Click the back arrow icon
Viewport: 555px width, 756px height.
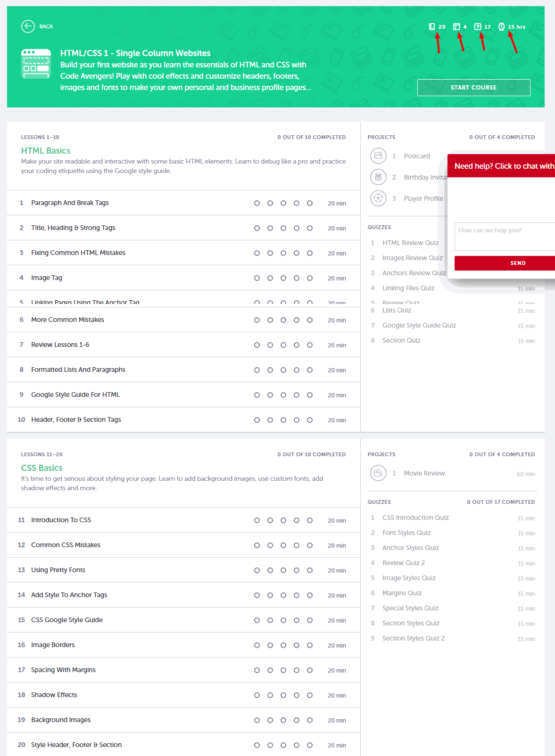tap(28, 26)
